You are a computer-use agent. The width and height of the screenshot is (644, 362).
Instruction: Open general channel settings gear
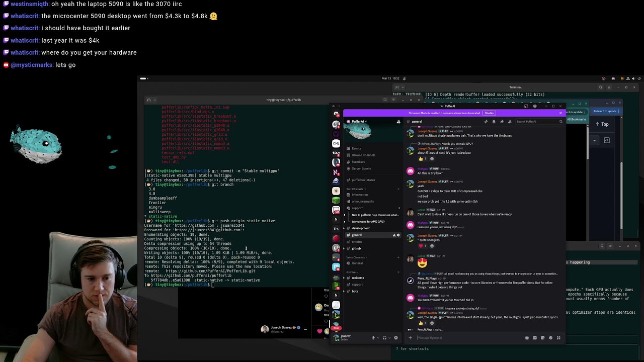tap(398, 235)
